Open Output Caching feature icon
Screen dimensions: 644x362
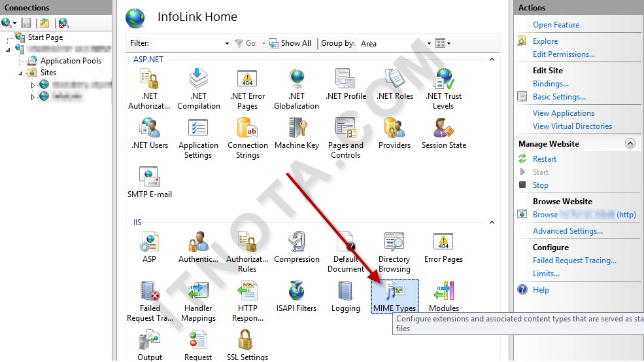click(x=150, y=345)
